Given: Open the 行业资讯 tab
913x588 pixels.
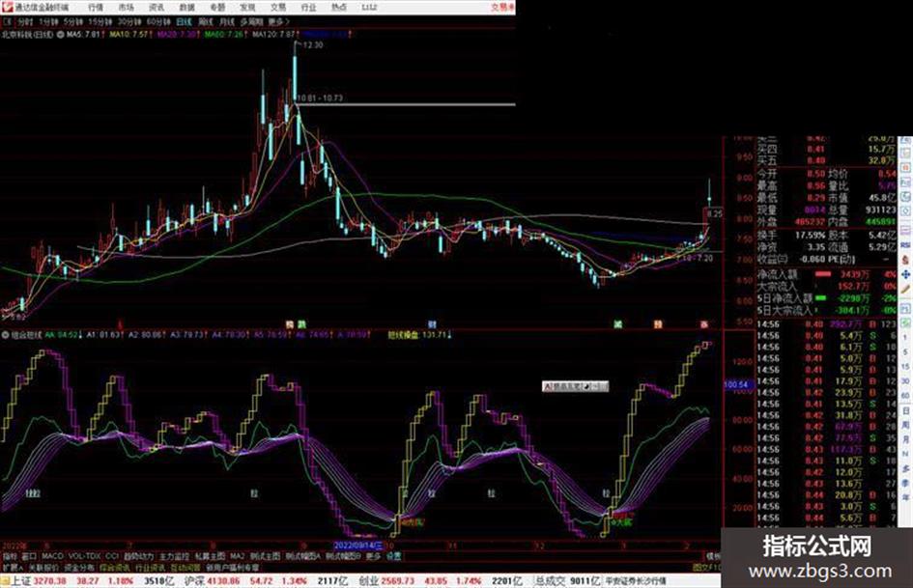Looking at the screenshot, I should coord(150,568).
